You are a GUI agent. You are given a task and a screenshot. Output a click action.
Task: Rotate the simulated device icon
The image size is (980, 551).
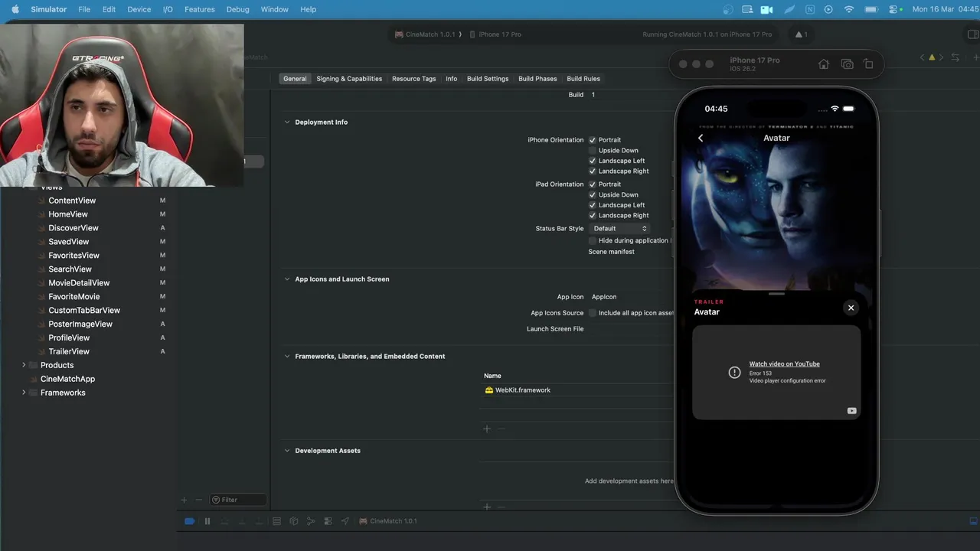click(868, 64)
